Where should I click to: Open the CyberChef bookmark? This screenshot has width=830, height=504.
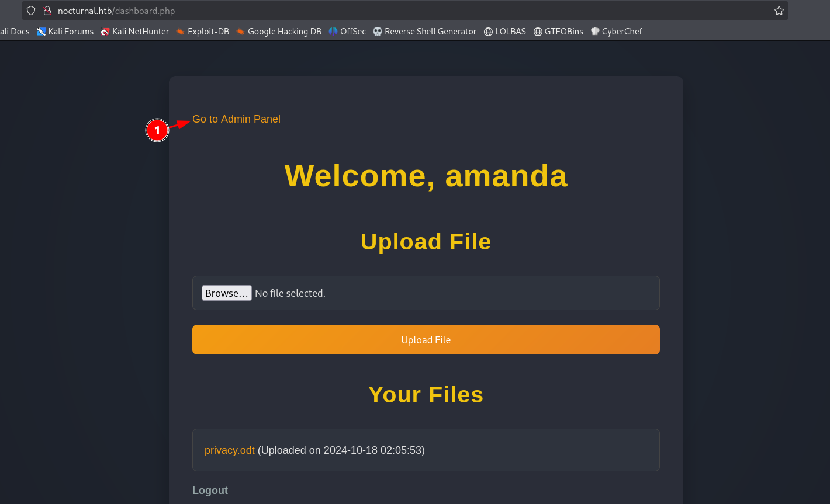[616, 32]
